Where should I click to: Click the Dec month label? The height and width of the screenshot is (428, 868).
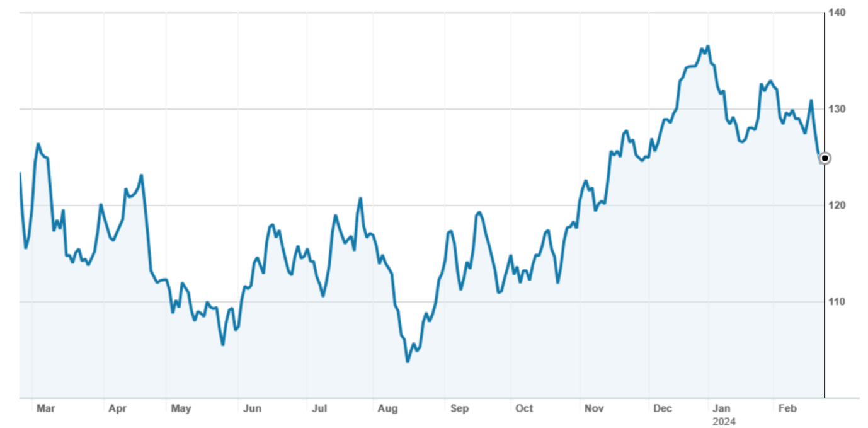pyautogui.click(x=662, y=408)
